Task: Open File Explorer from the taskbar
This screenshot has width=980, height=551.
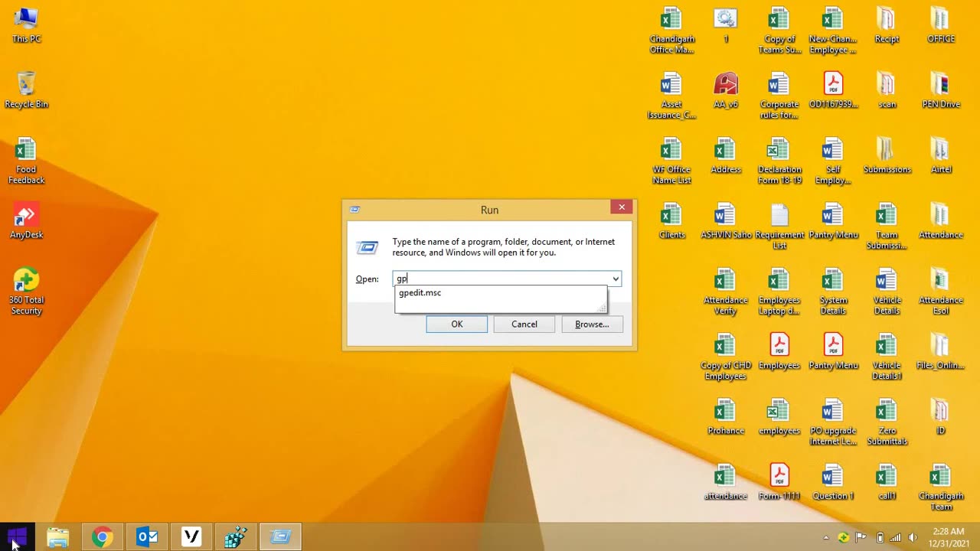Action: [x=58, y=536]
